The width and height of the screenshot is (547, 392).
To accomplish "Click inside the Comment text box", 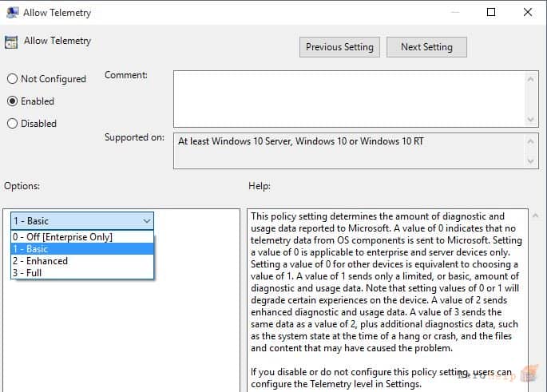I will pos(350,99).
